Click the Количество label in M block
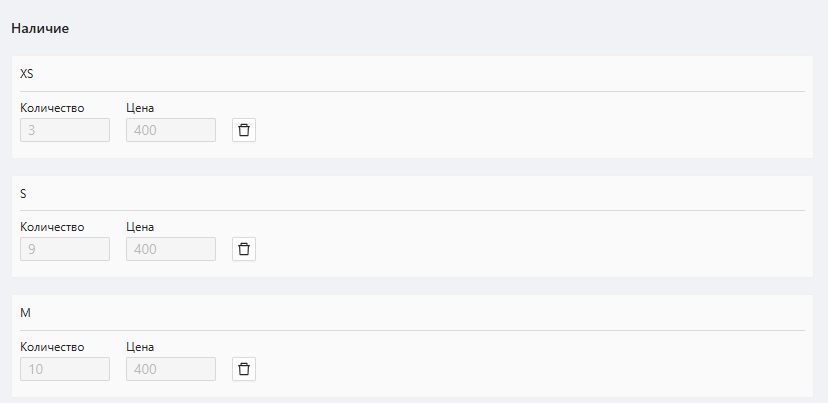 click(x=52, y=347)
